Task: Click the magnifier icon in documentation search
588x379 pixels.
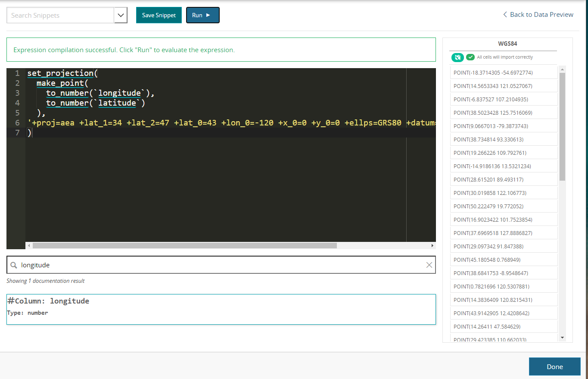Action: [14, 265]
